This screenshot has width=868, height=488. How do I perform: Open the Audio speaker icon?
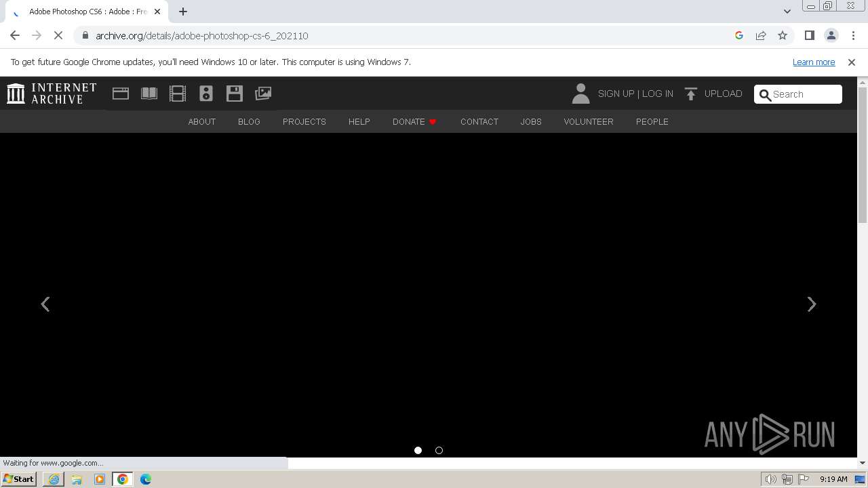tap(206, 94)
